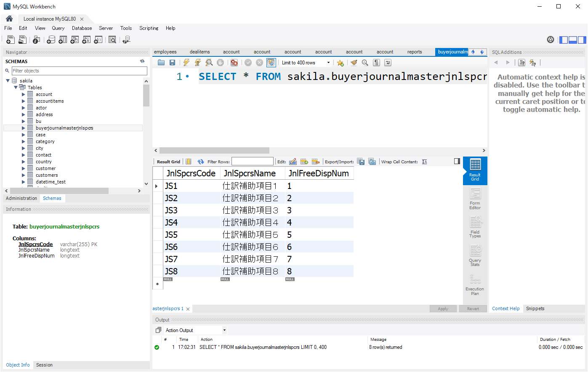Switch to the Administration tab

coord(21,198)
